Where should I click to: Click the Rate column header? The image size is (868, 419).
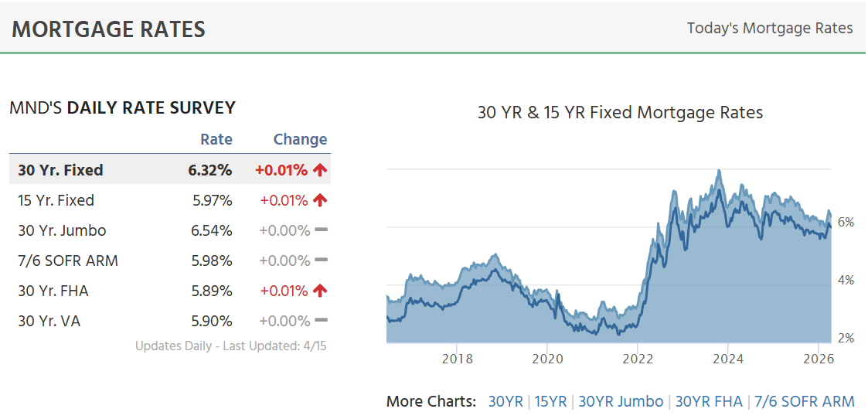216,139
